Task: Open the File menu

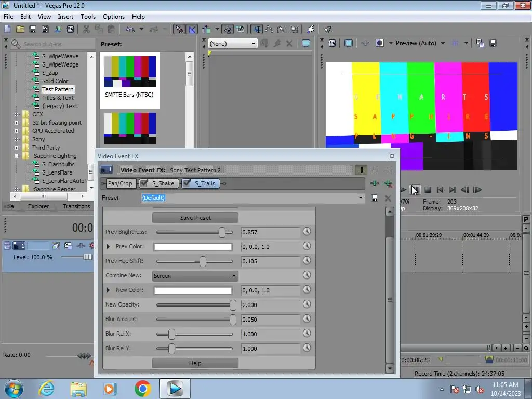Action: point(8,17)
